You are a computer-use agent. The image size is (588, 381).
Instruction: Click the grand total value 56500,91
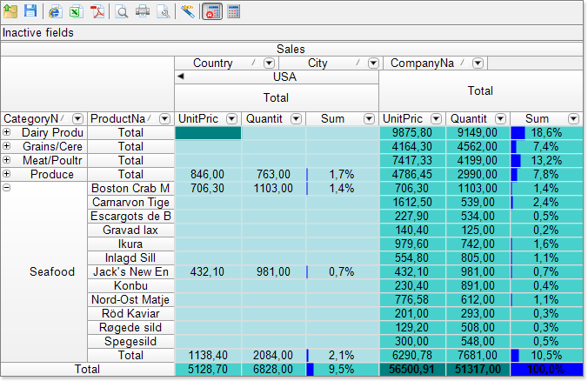412,369
